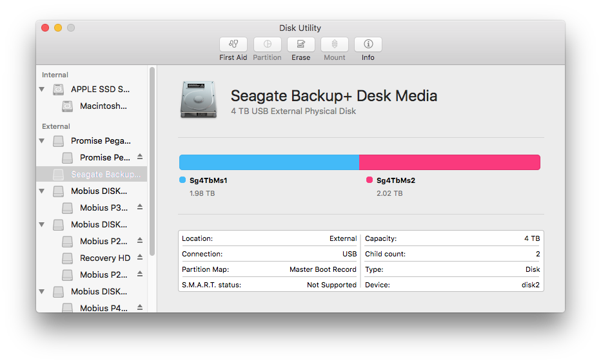
Task: Click the Seagate Backup+ Desk Media title
Action: pos(334,96)
